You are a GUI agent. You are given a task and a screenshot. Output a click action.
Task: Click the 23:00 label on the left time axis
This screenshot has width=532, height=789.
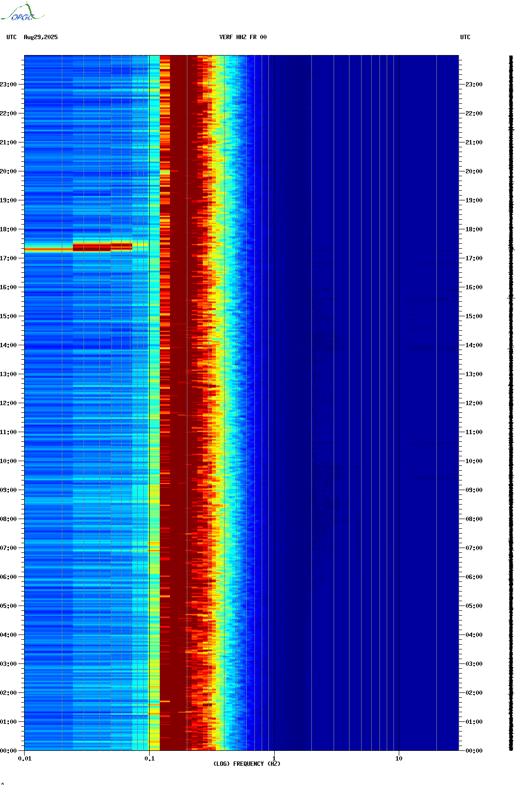[x=8, y=85]
